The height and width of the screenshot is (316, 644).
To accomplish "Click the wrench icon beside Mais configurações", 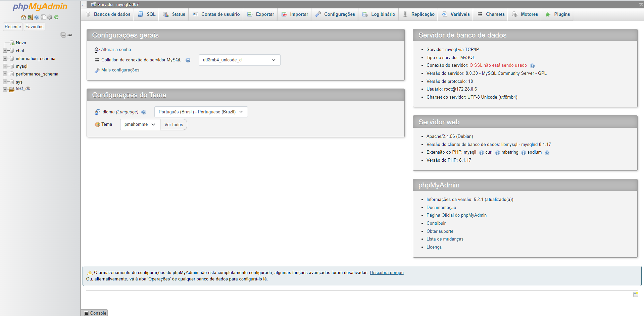I will pyautogui.click(x=97, y=70).
